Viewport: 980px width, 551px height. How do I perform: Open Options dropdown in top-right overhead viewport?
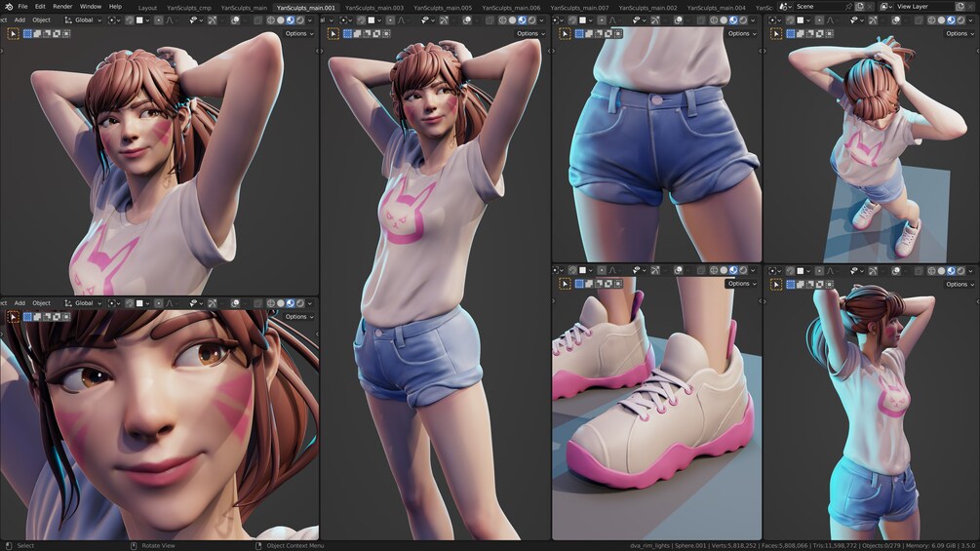pyautogui.click(x=960, y=34)
